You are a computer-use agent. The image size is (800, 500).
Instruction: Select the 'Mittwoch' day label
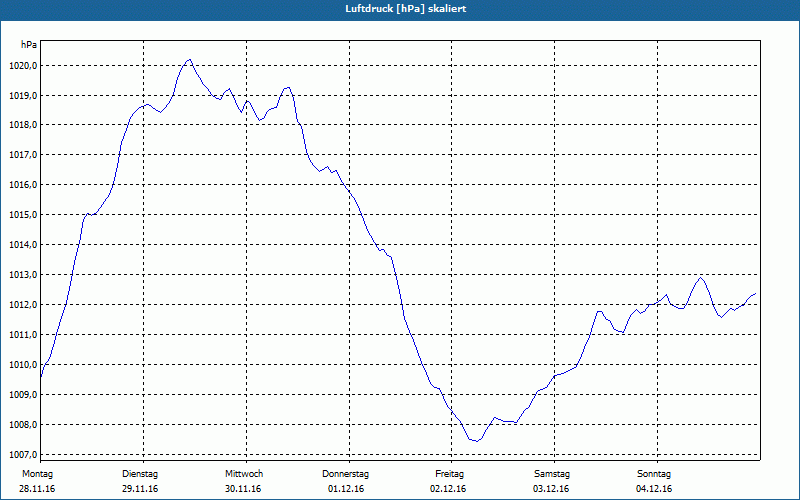coord(244,474)
